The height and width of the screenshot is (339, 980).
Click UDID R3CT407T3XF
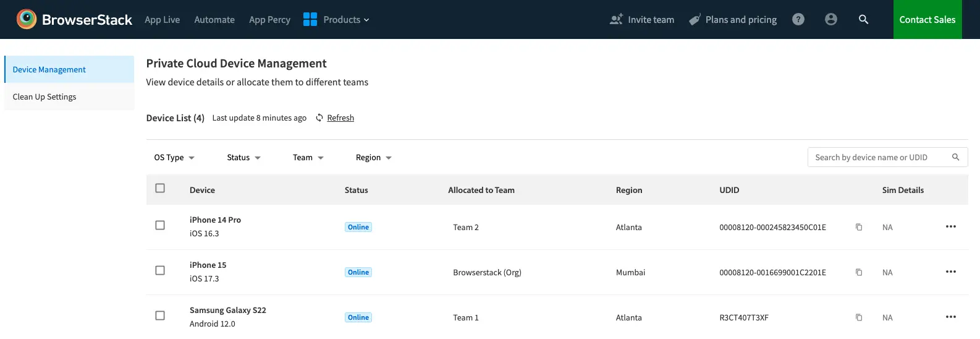click(x=744, y=317)
